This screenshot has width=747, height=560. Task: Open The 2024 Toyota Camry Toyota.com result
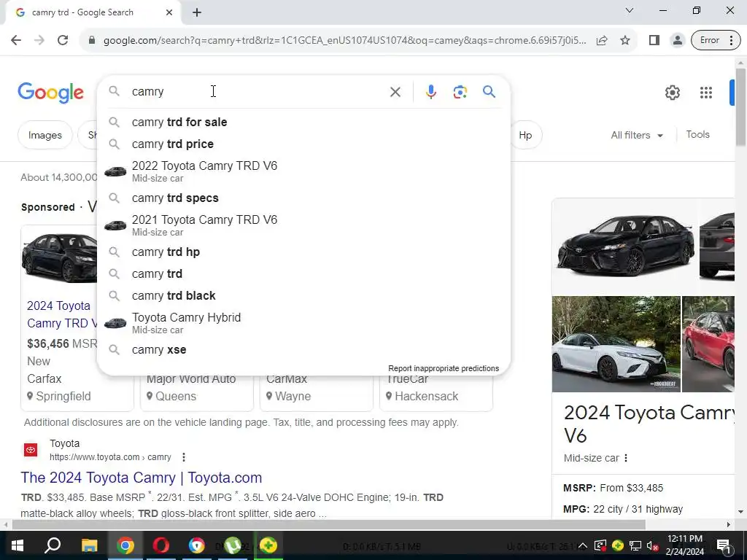coord(142,478)
